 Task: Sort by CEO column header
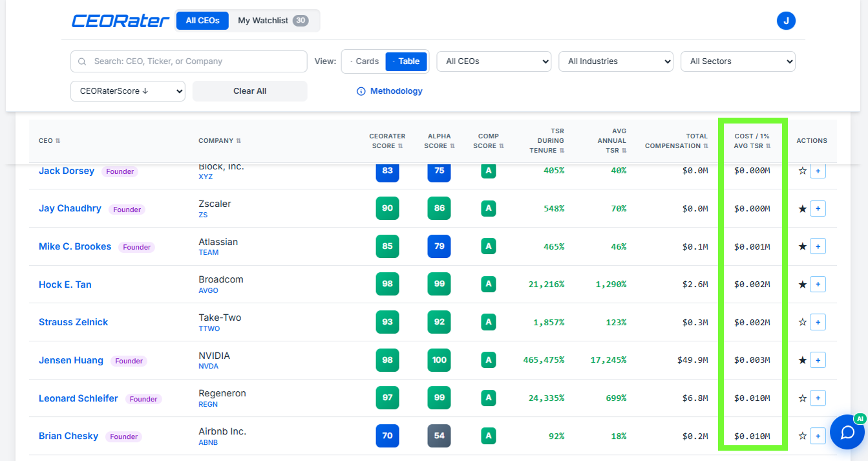point(49,141)
